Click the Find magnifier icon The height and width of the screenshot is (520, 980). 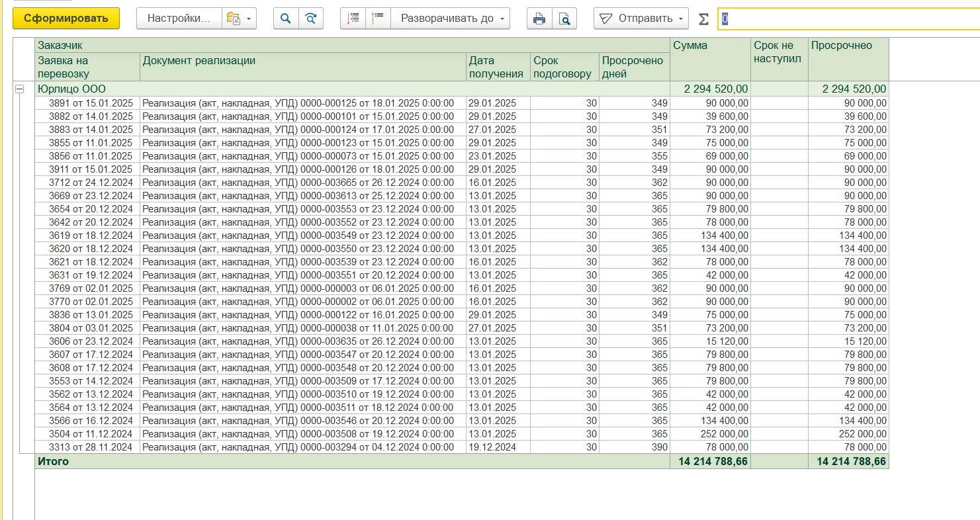pos(286,19)
